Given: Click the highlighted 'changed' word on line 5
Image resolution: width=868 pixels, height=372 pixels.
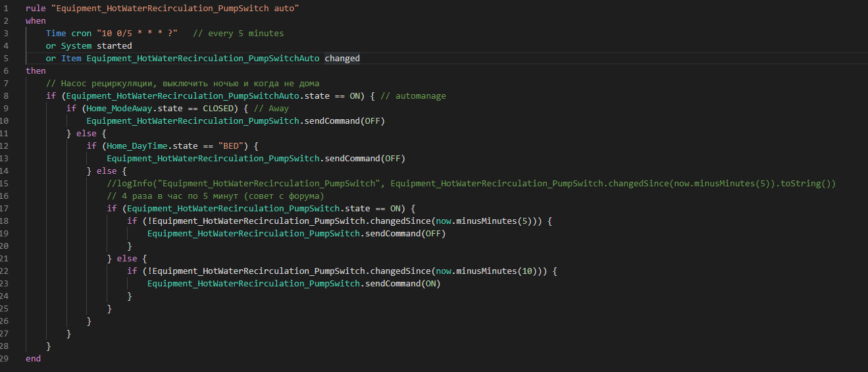Looking at the screenshot, I should click(342, 58).
